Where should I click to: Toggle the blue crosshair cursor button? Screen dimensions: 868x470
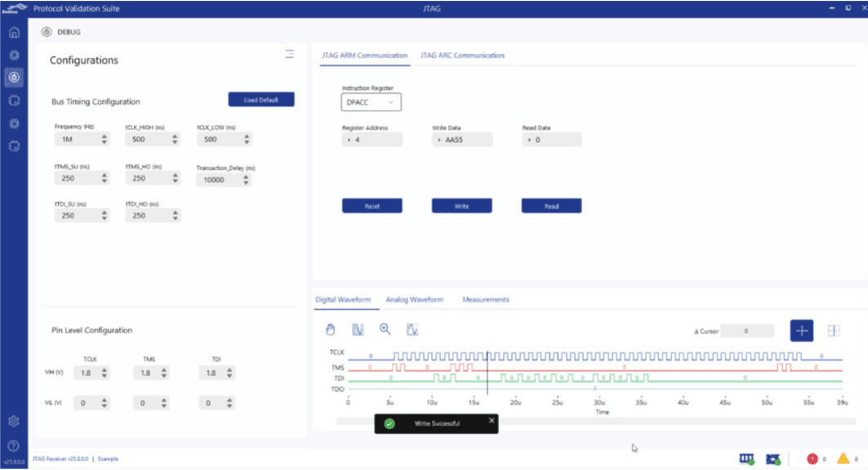pos(802,330)
